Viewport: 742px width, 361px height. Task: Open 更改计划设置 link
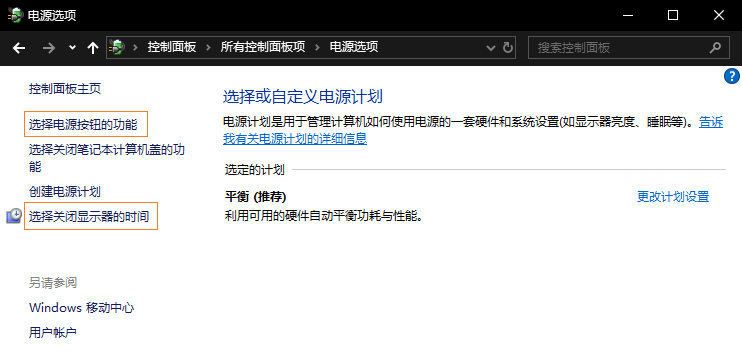(673, 197)
